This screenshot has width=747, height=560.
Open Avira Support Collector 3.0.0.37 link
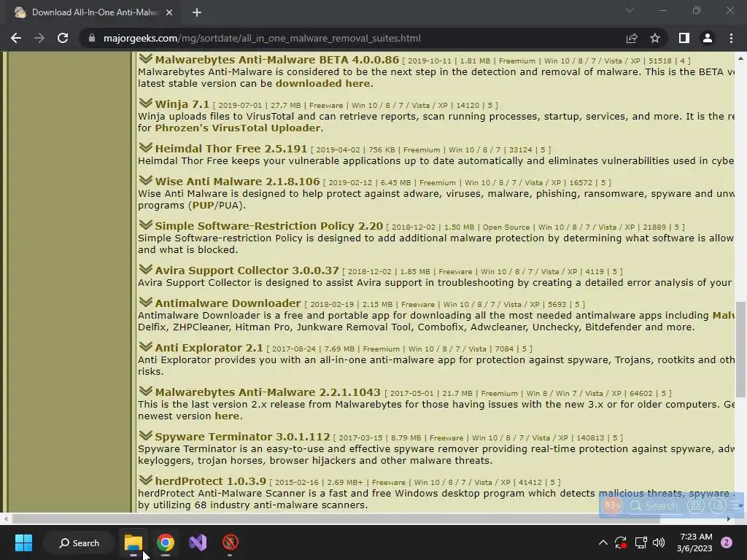(x=247, y=270)
